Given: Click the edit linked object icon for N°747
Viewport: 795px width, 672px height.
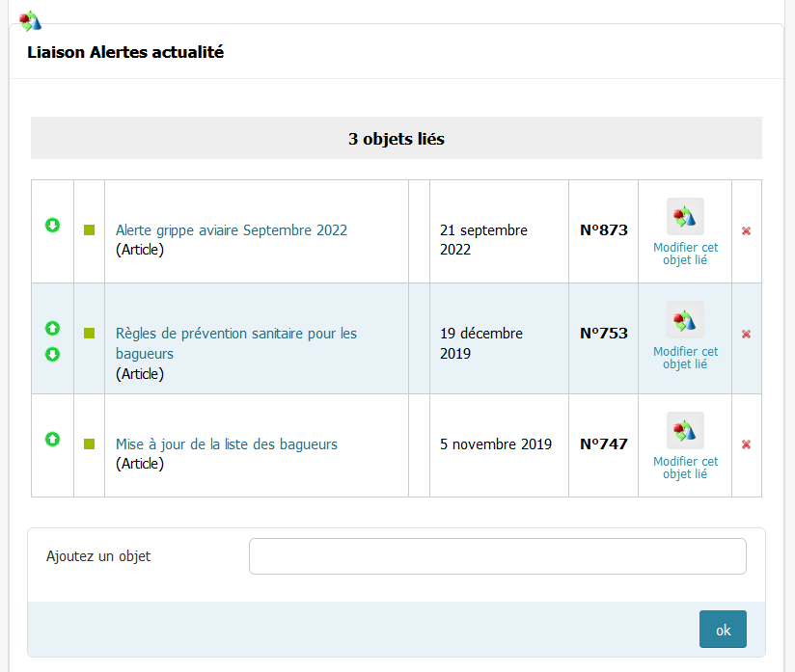Looking at the screenshot, I should click(685, 431).
